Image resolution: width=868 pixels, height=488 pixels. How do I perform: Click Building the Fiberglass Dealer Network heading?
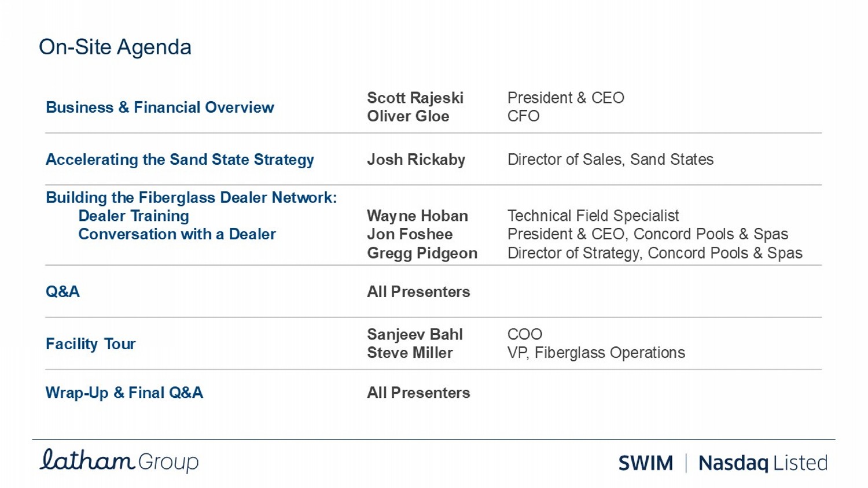click(x=191, y=198)
